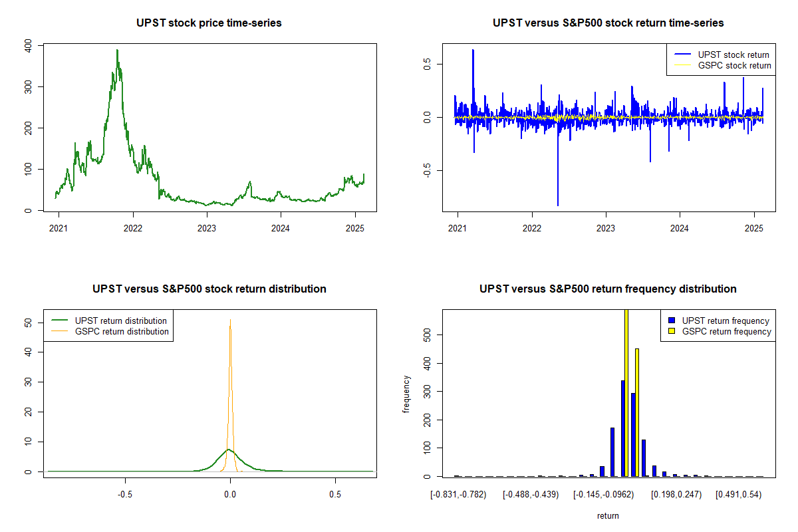Click the vertical 'frequency' y-axis label

tap(406, 394)
